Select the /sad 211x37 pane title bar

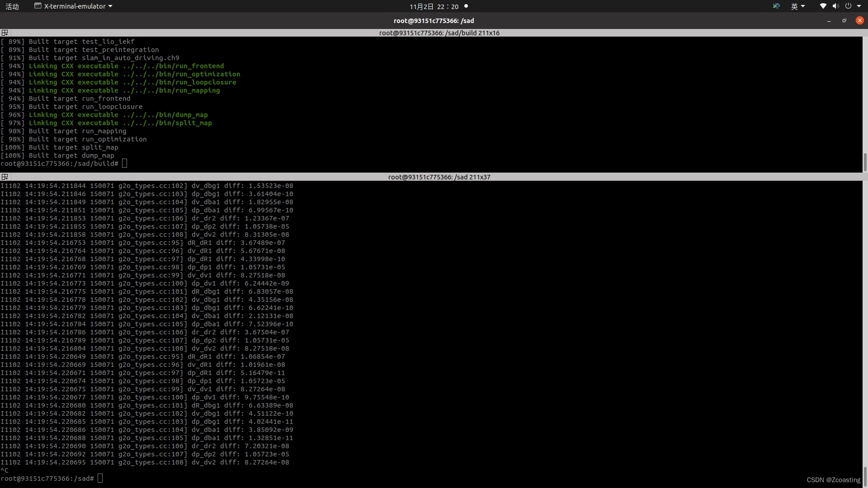point(439,177)
